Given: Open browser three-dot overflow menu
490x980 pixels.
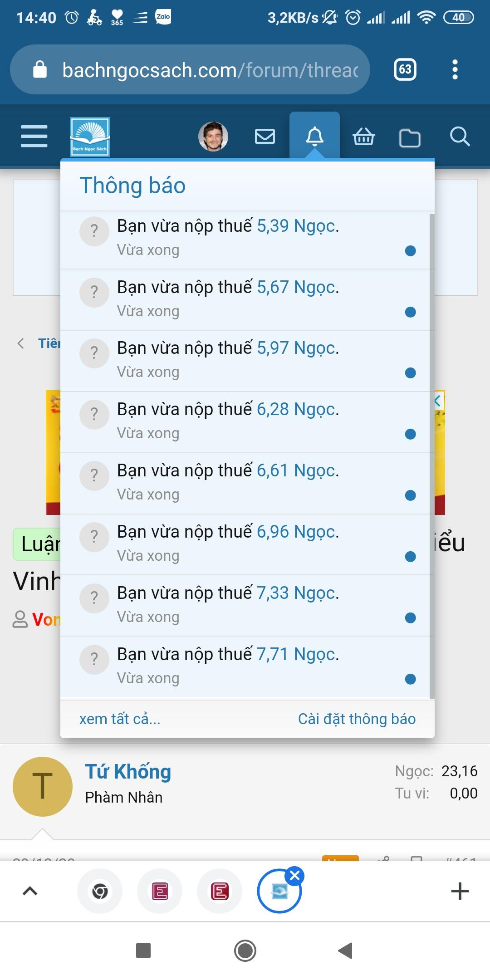Looking at the screenshot, I should (x=455, y=70).
